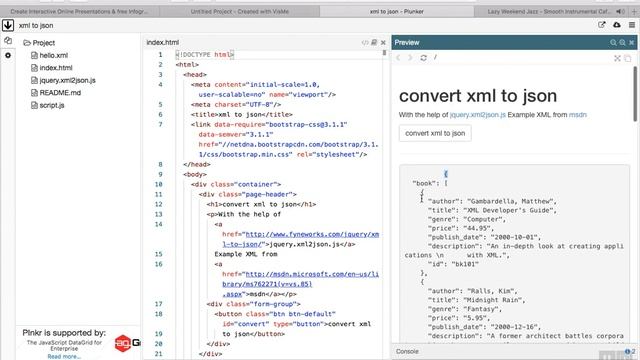Image resolution: width=640 pixels, height=360 pixels.
Task: Click the cloud save icon in top bar
Action: pos(617,25)
